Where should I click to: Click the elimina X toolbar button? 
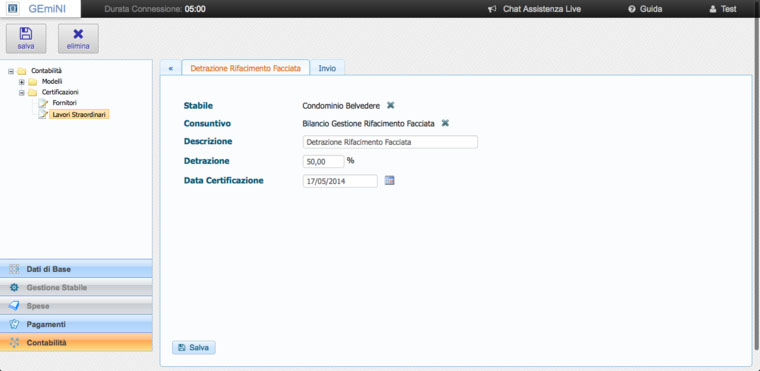click(x=78, y=38)
